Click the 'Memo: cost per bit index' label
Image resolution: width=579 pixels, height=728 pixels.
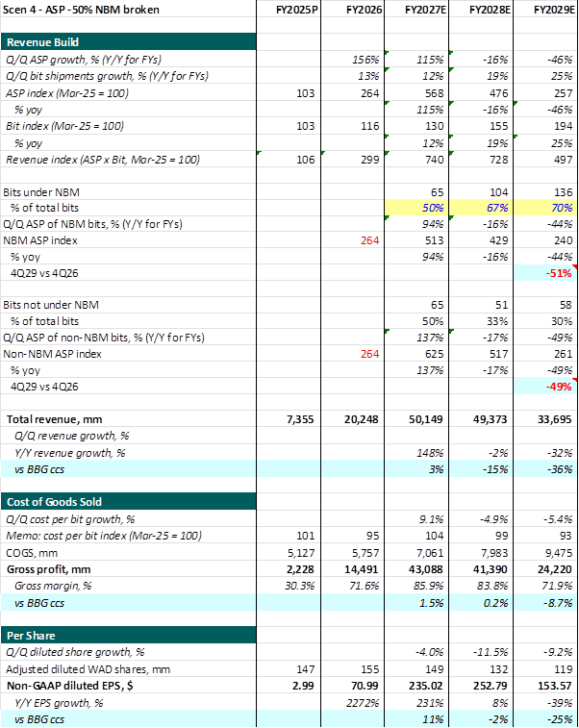[x=104, y=536]
